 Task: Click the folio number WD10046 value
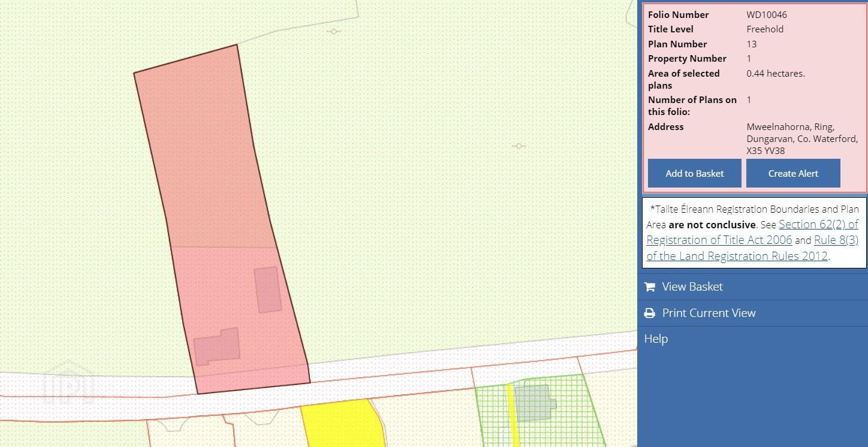[x=767, y=14]
